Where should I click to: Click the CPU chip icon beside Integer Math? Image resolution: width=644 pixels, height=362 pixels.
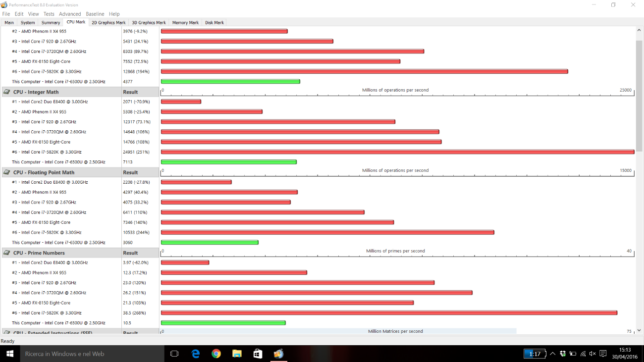tap(7, 92)
